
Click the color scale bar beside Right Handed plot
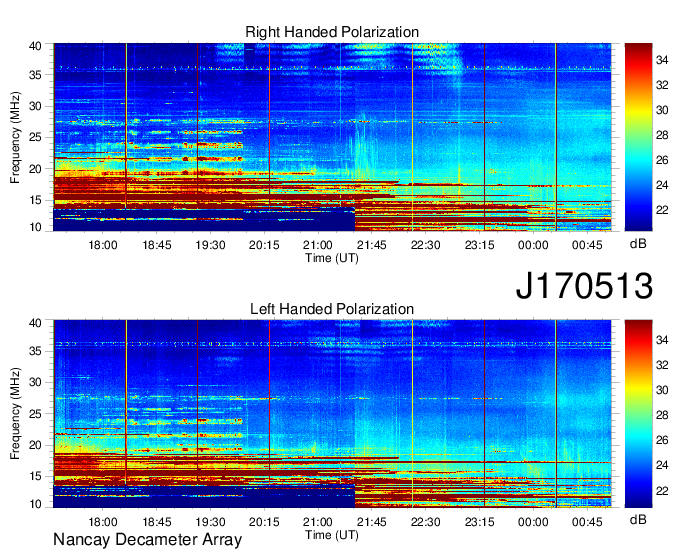638,137
